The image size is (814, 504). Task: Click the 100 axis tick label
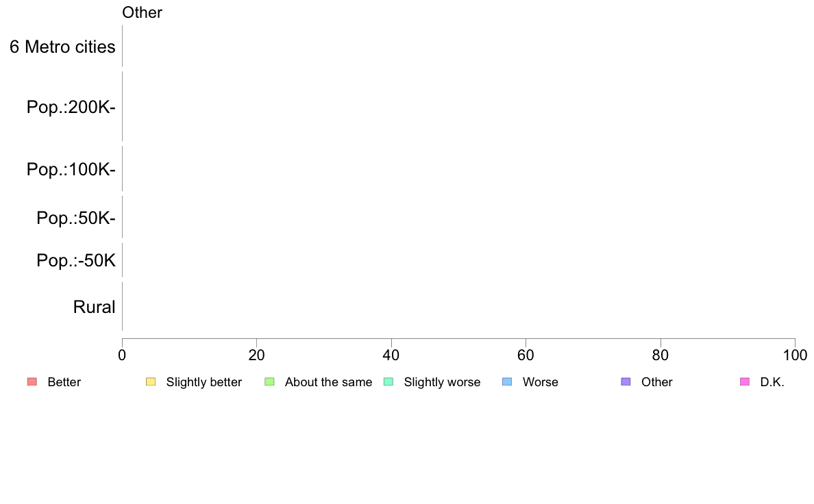[794, 355]
